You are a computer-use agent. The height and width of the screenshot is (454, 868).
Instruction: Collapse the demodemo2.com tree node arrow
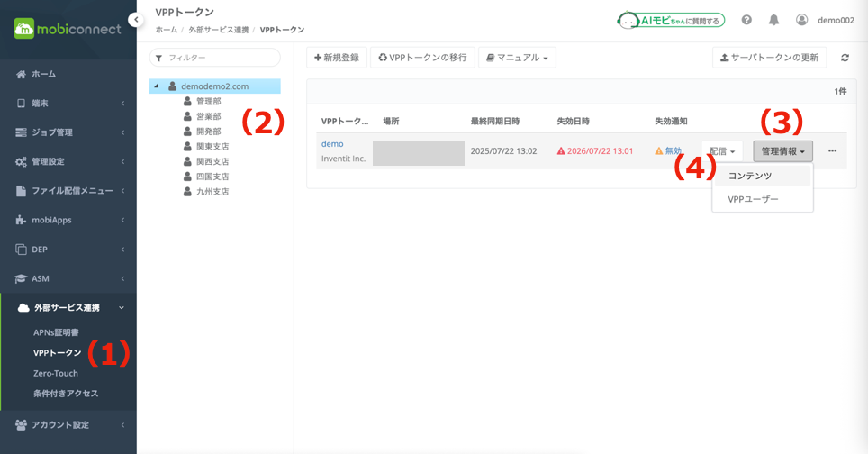point(157,86)
